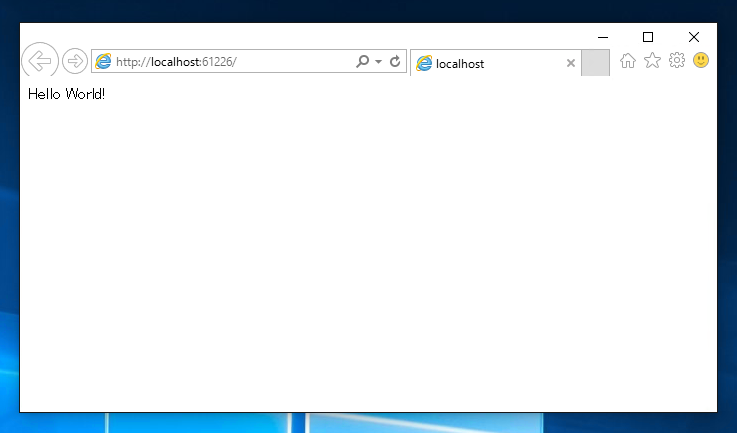This screenshot has height=433, width=737.
Task: Close the Internet Explorer window
Action: point(694,37)
